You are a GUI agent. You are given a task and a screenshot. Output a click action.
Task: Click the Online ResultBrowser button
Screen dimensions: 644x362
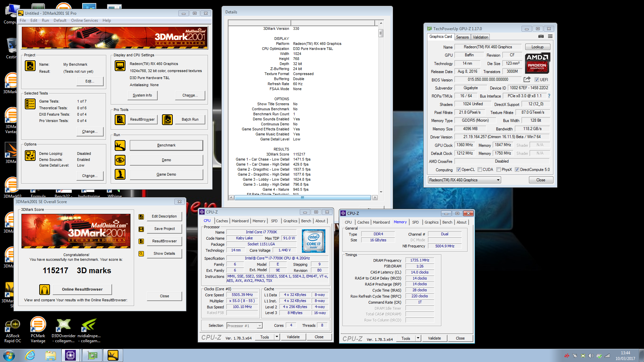(82, 289)
